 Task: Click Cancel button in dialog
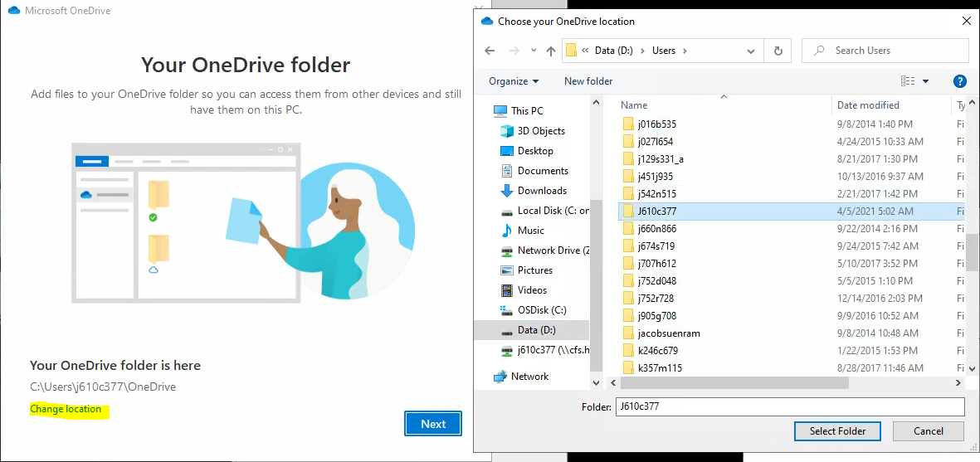(x=928, y=431)
